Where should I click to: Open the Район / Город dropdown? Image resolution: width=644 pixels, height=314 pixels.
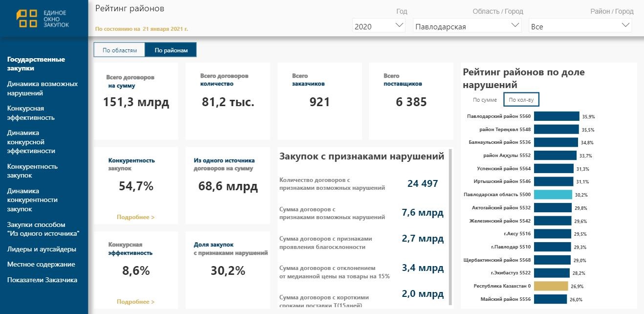click(580, 26)
